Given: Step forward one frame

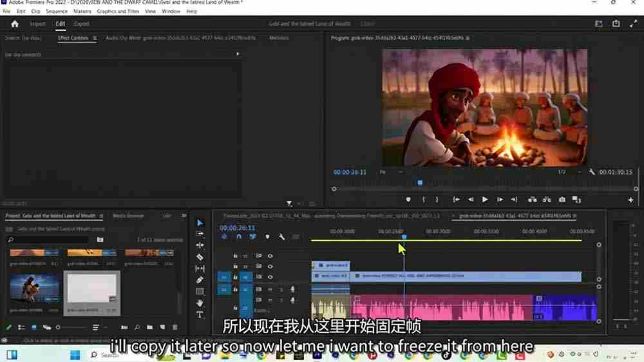Looking at the screenshot, I should pyautogui.click(x=500, y=200).
